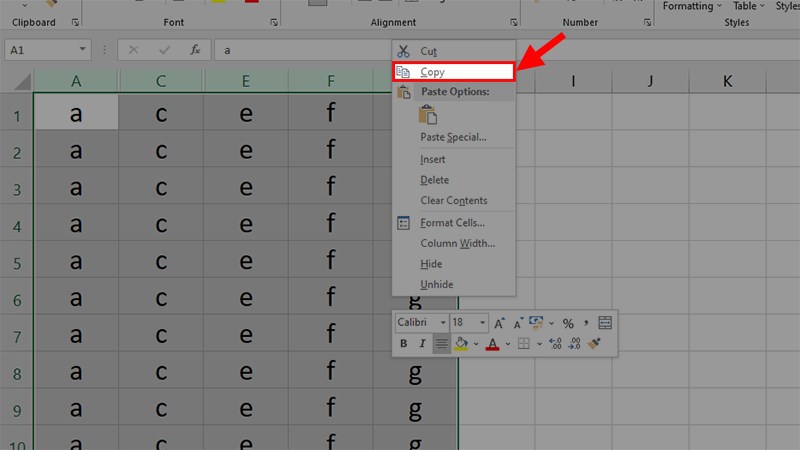Click Merge & Center icon in mini toolbar
The image size is (800, 450).
[605, 322]
